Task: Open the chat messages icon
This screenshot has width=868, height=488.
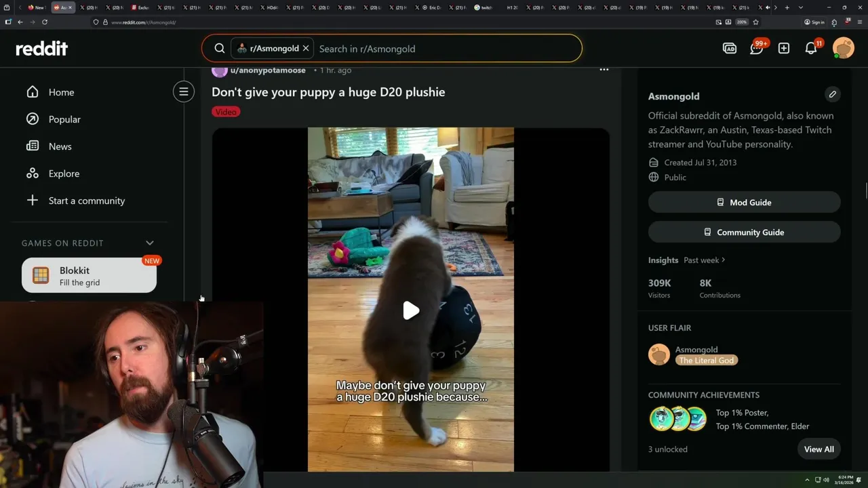Action: coord(757,48)
